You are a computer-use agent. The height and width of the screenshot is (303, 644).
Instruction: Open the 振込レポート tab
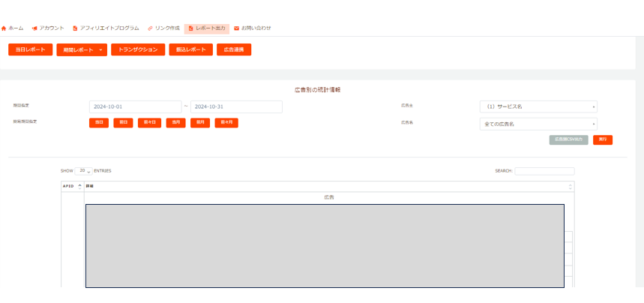tap(190, 50)
